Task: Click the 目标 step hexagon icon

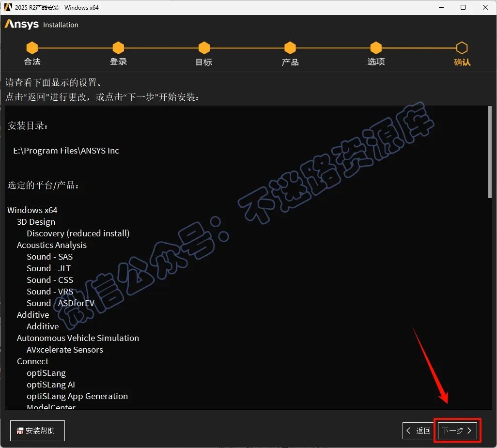Action: click(204, 48)
